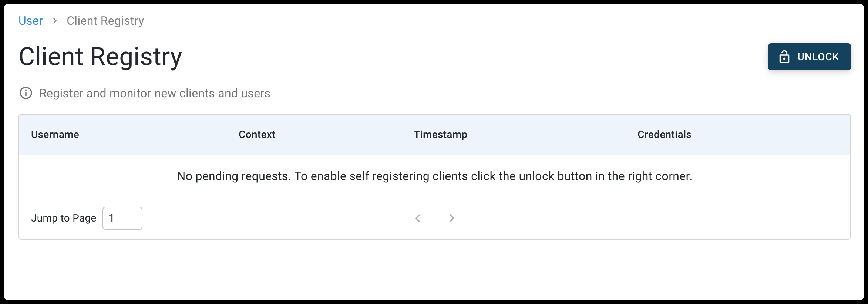Click the chevron separator in the breadcrumb
868x304 pixels.
click(x=55, y=21)
